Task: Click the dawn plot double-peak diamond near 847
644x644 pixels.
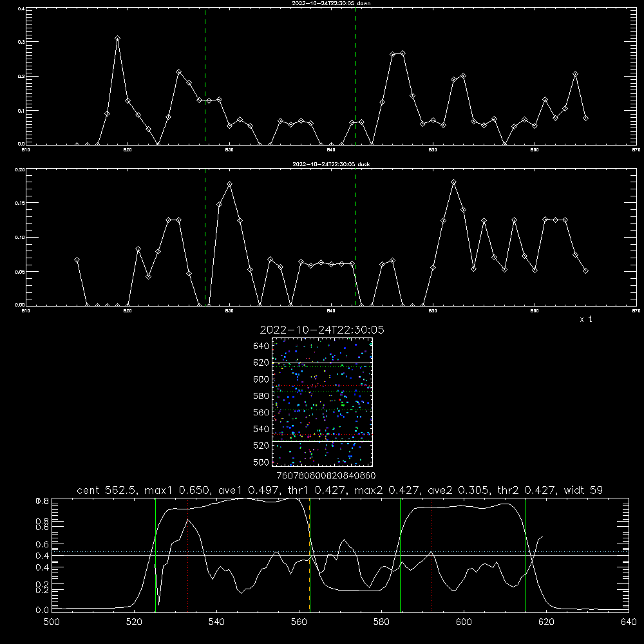Action: (x=402, y=53)
